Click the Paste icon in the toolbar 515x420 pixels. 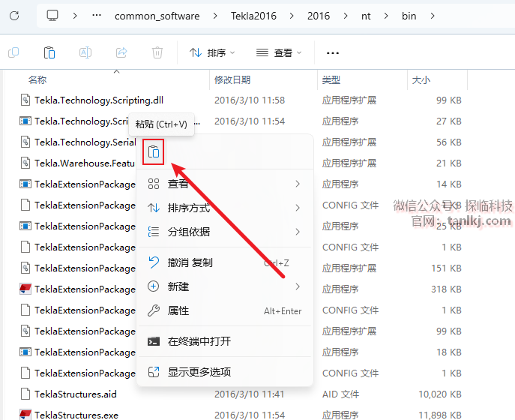[49, 52]
